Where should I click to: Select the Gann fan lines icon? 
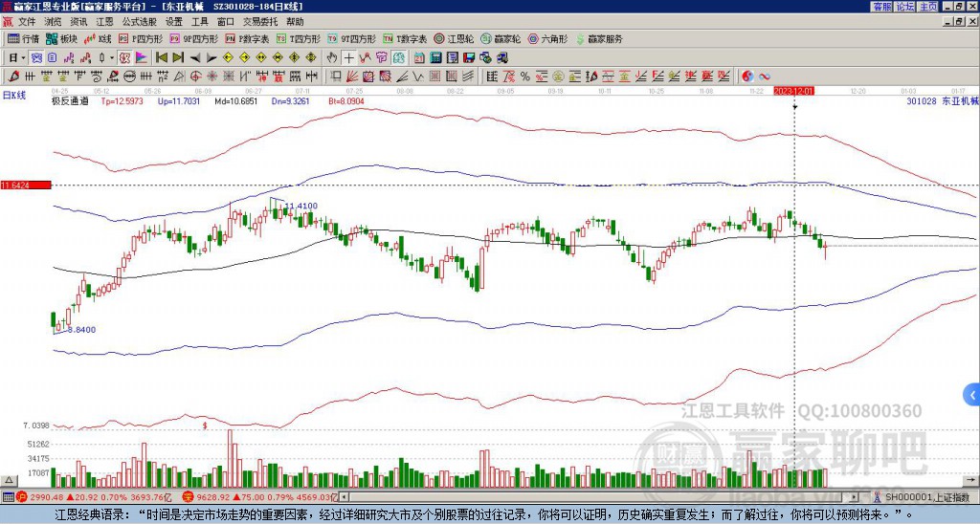tap(352, 76)
